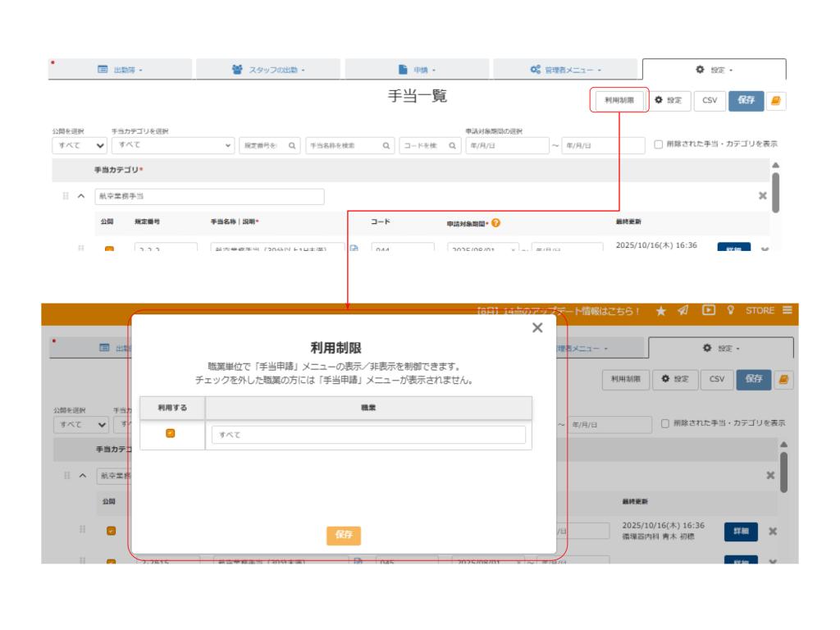
Task: Collapse the 航空業務手当 category on the undimmed page
Action: pyautogui.click(x=81, y=196)
